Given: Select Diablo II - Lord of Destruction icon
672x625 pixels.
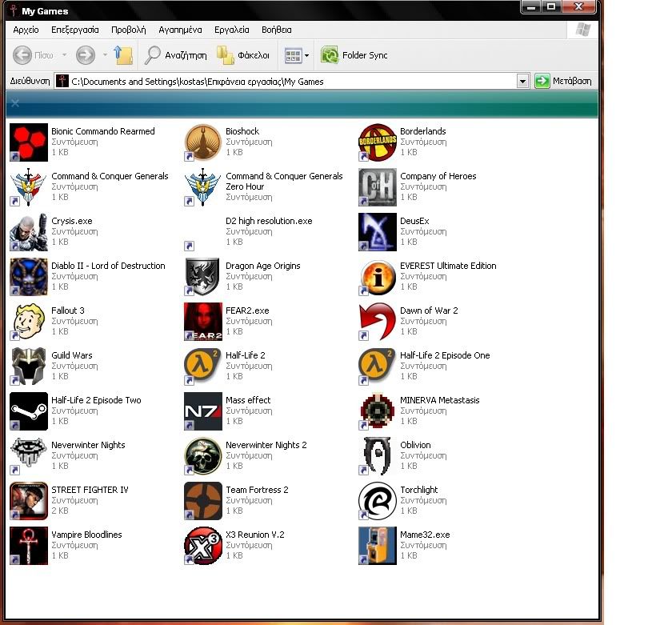Looking at the screenshot, I should click(29, 277).
